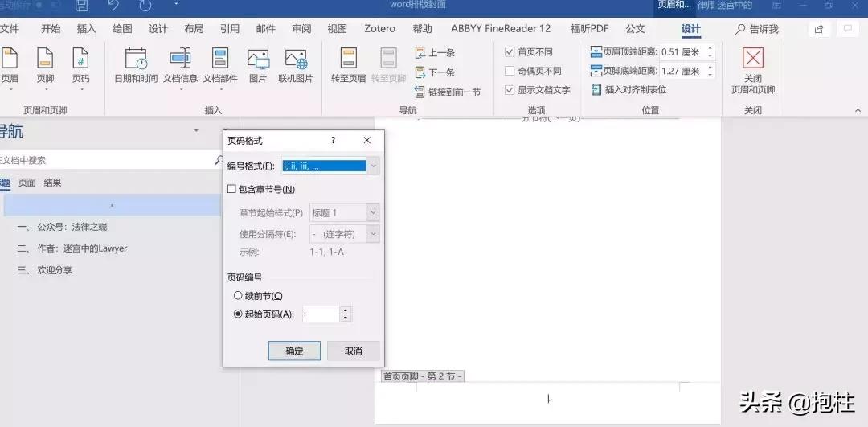Click 确定 (OK) in the dialog
The width and height of the screenshot is (868, 427).
294,351
